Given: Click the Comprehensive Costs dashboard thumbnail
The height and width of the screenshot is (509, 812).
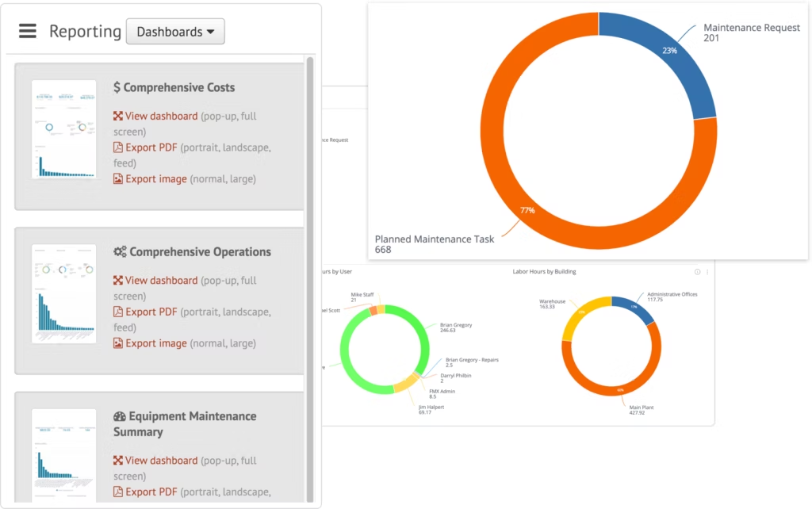Looking at the screenshot, I should (x=64, y=128).
